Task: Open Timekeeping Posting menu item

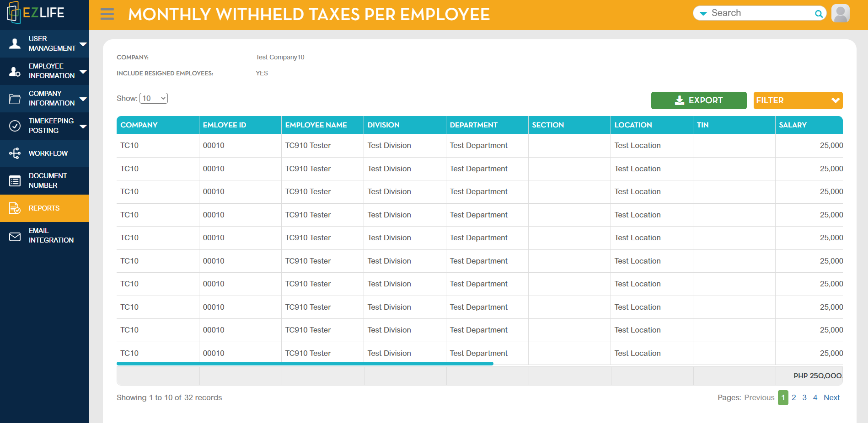Action: coord(44,126)
